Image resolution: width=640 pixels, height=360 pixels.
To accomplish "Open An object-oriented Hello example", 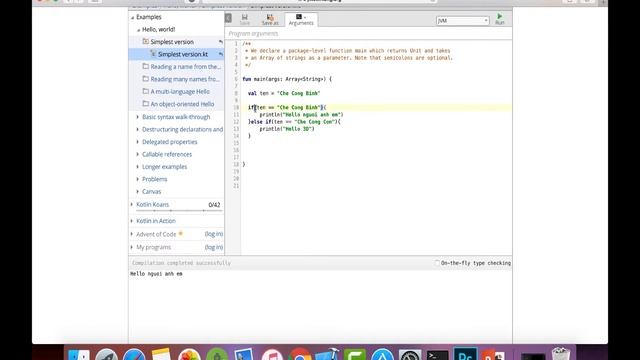I will (x=182, y=104).
